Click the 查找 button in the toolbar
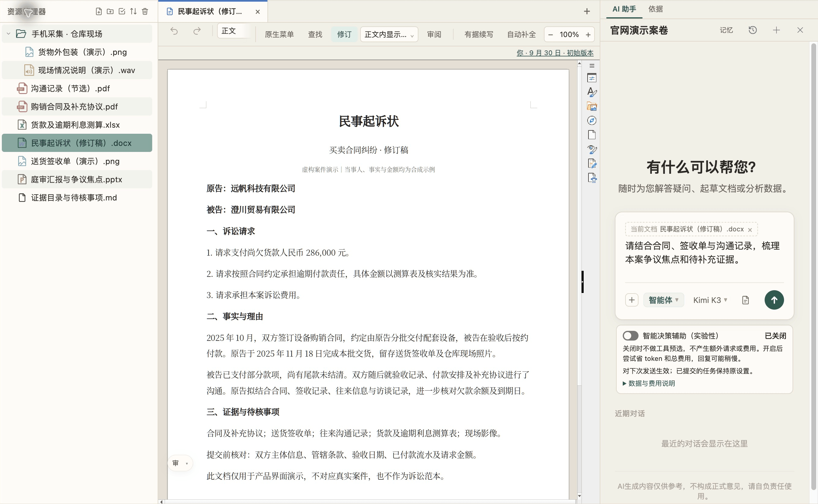This screenshot has height=504, width=818. (x=315, y=34)
